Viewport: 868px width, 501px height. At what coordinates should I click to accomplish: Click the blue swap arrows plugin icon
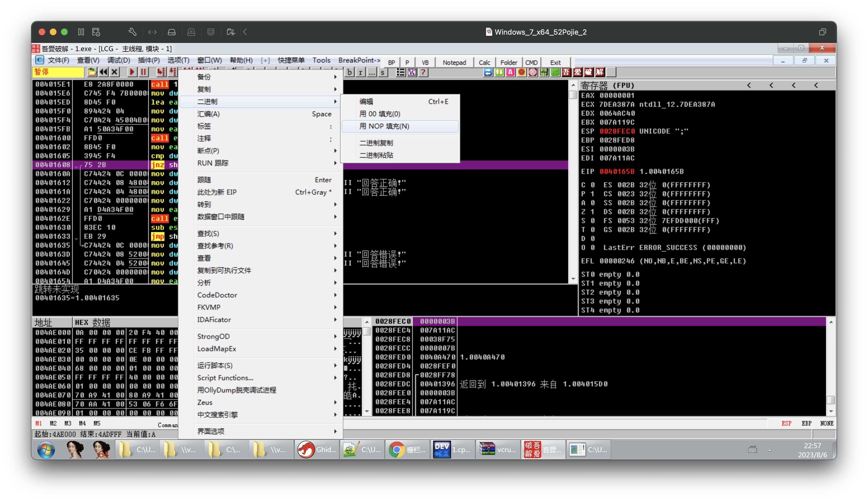[488, 72]
